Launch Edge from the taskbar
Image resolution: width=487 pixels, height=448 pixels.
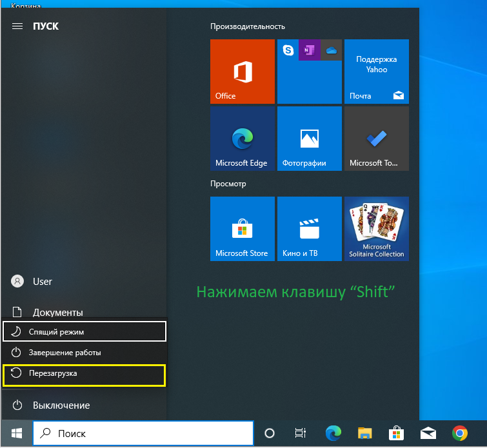[x=333, y=433]
